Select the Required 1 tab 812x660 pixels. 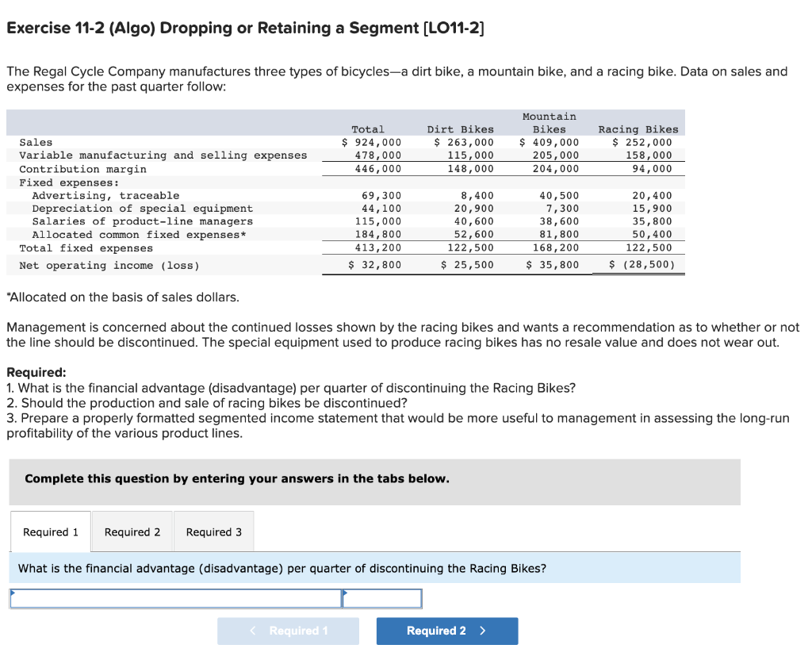(x=50, y=531)
